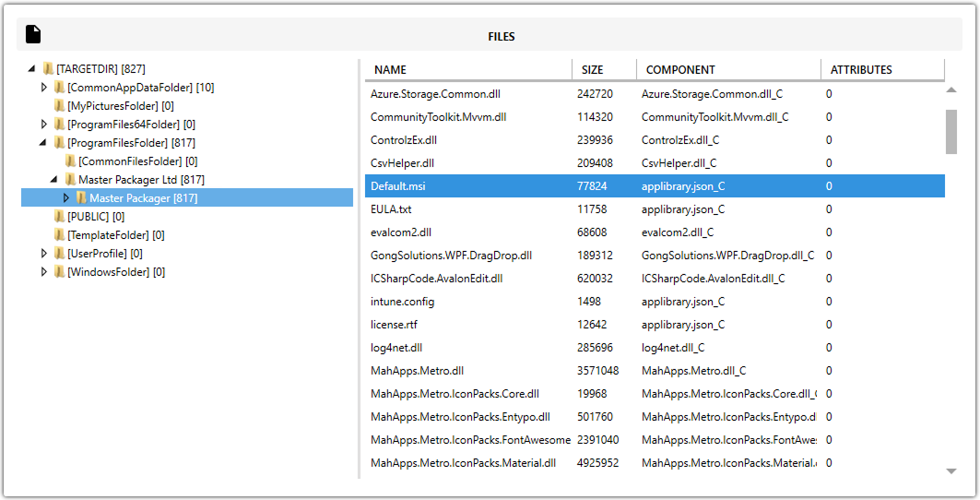Click the vertical scrollbar thumb
This screenshot has height=500, width=980.
click(x=951, y=131)
